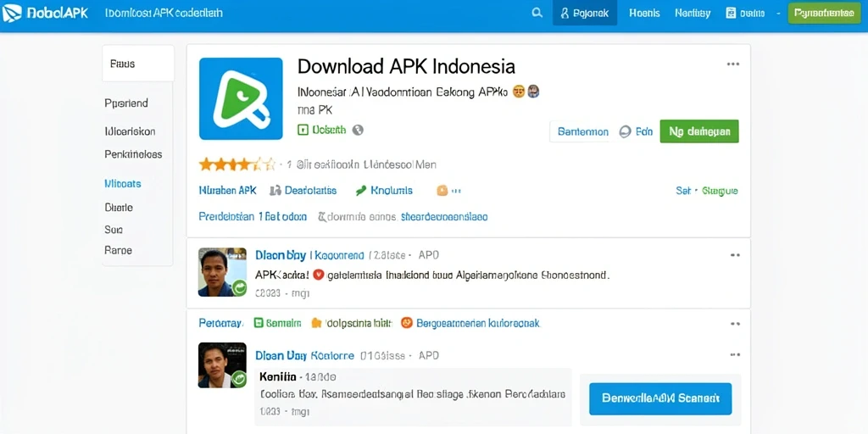Open the two-dot menu on the second comment
Image resolution: width=868 pixels, height=434 pixels.
(735, 354)
